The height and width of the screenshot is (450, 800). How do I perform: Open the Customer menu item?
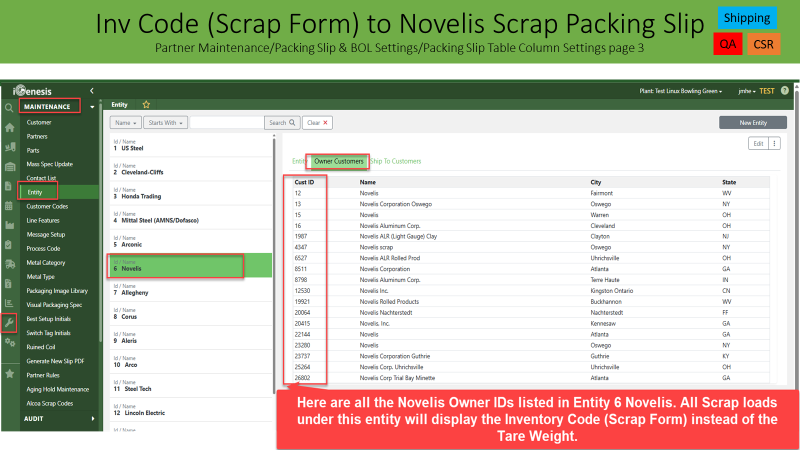(x=39, y=122)
